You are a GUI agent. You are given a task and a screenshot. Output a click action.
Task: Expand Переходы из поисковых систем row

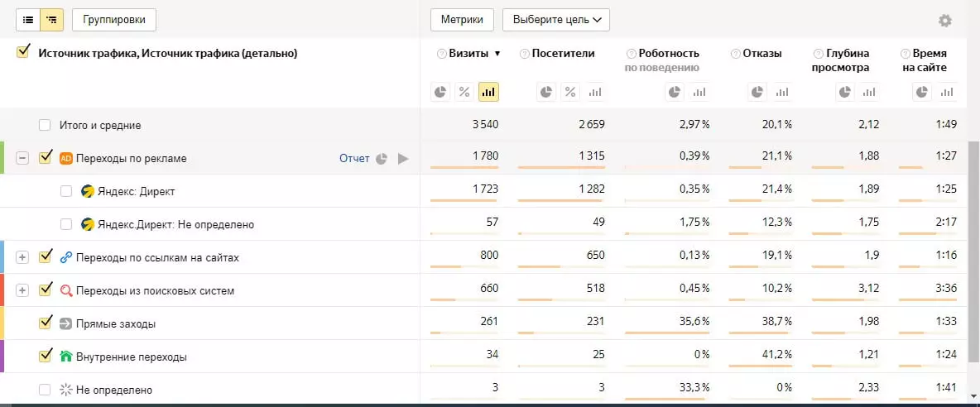click(22, 290)
